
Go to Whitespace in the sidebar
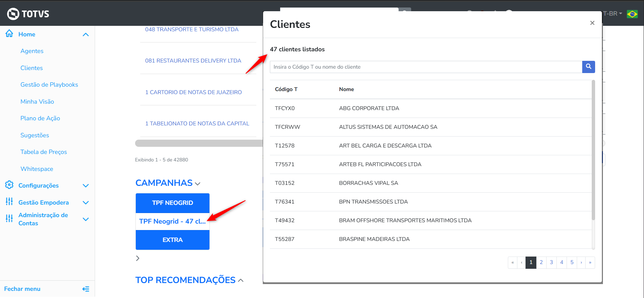click(37, 169)
